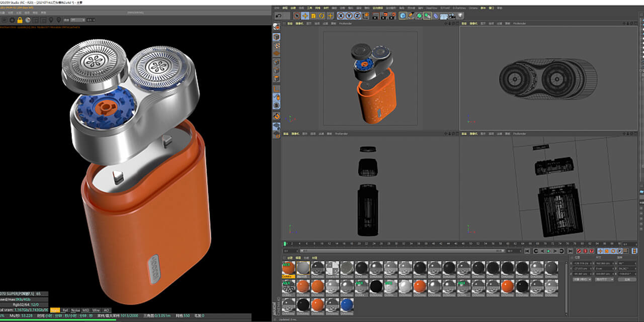
Task: Click the Cube primitive icon
Action: 403,16
